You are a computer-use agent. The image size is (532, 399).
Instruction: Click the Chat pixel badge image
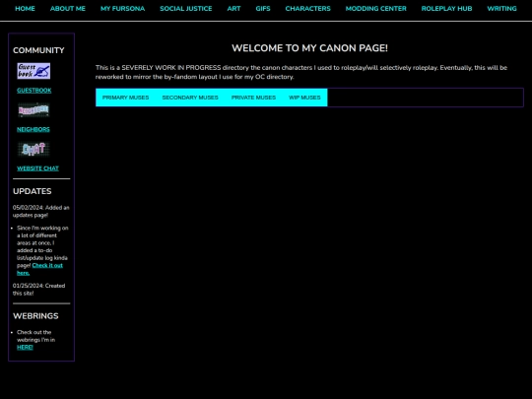pyautogui.click(x=33, y=150)
